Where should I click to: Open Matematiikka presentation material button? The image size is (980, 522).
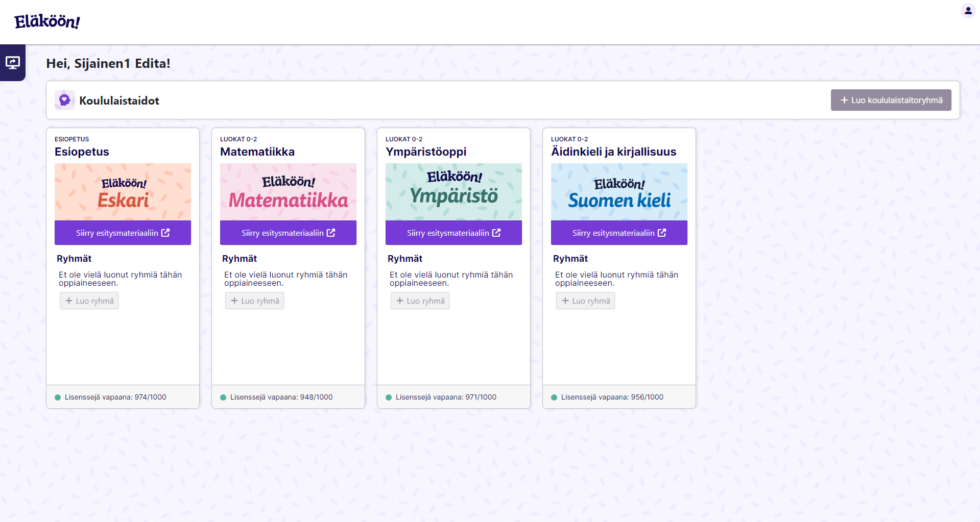coord(288,233)
